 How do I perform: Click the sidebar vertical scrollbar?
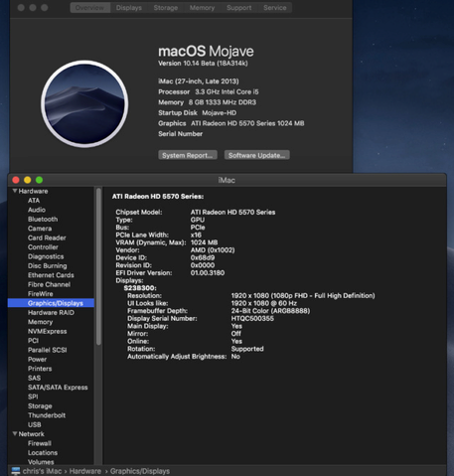coord(98,266)
